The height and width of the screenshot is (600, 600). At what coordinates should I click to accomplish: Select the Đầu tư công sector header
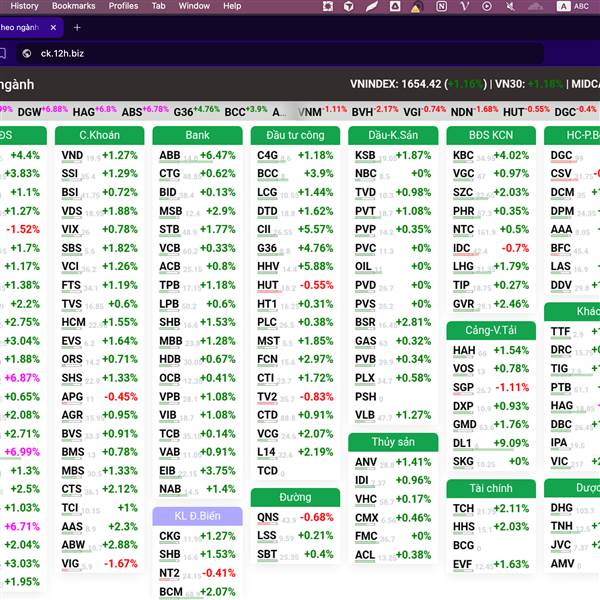coord(295,135)
